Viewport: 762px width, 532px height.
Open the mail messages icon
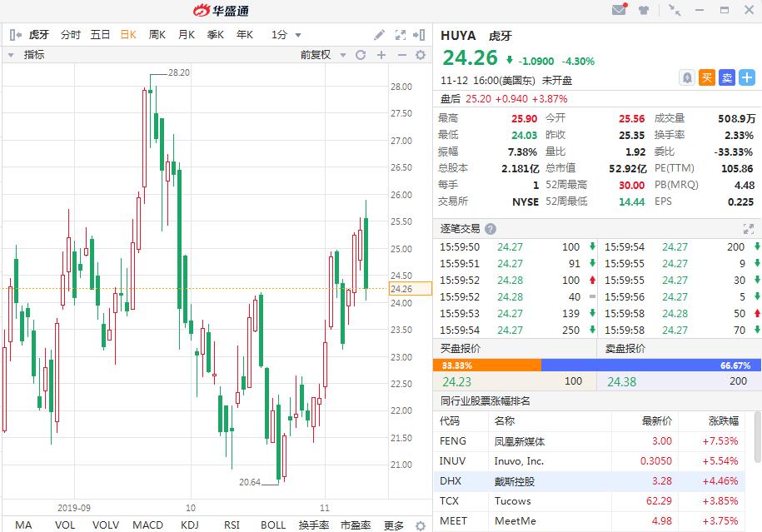[619, 9]
